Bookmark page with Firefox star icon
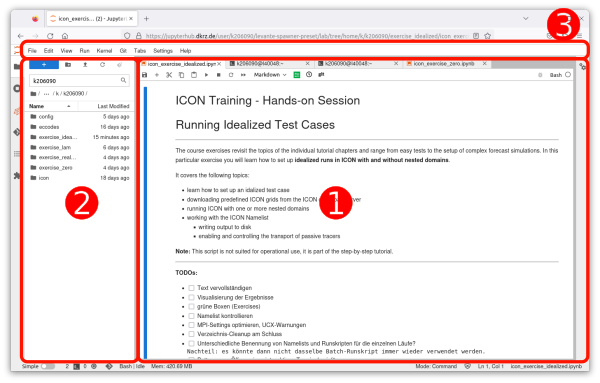 pos(488,36)
